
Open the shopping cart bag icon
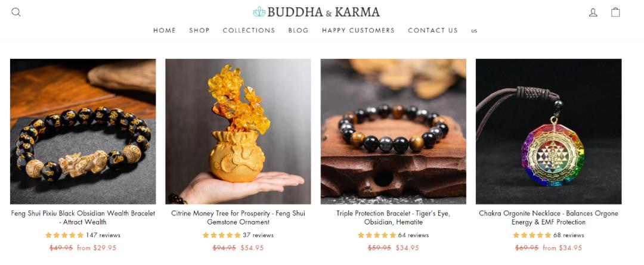(615, 13)
